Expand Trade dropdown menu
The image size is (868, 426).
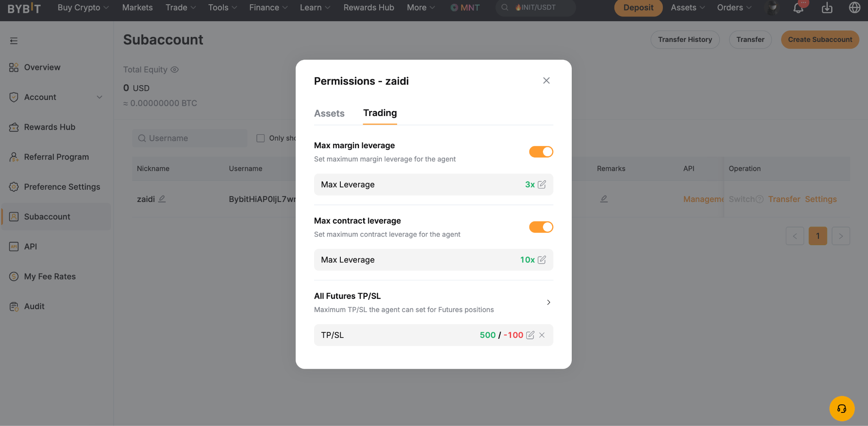pos(181,8)
